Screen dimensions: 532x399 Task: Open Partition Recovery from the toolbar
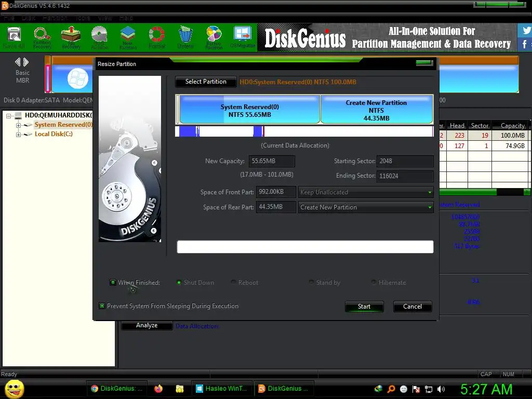click(x=42, y=37)
